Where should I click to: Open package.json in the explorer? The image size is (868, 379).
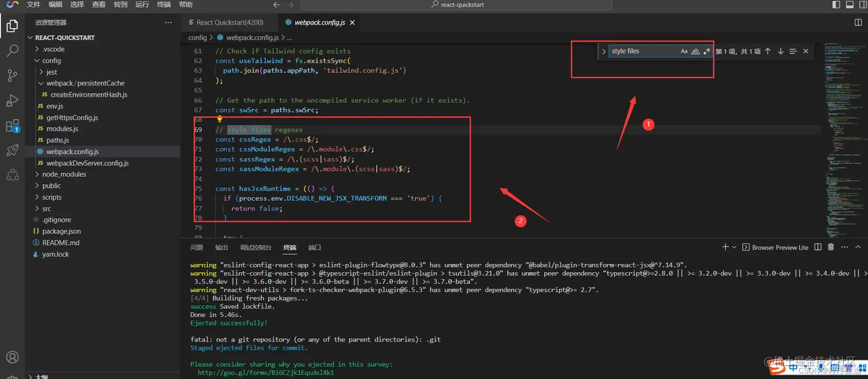point(61,231)
